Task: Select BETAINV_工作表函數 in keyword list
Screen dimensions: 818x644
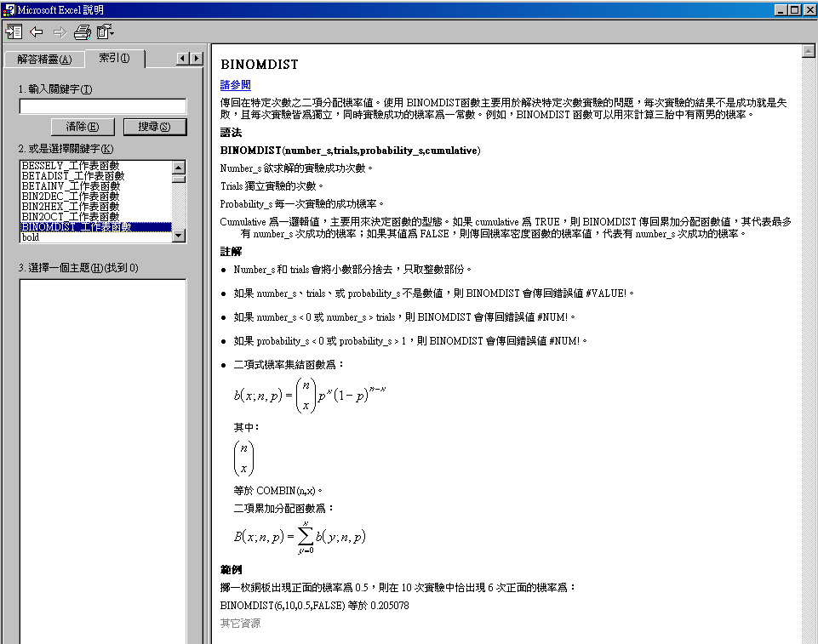Action: [71, 186]
